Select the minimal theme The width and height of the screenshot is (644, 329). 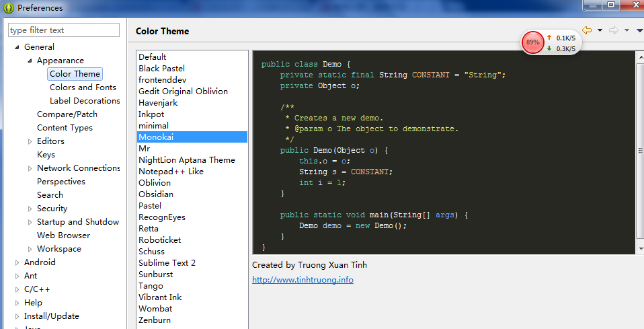point(192,125)
